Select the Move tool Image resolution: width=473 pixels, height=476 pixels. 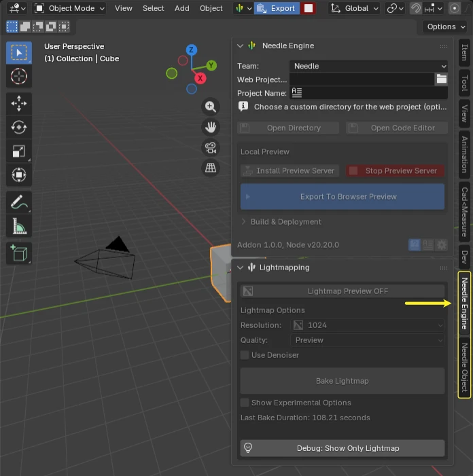[19, 103]
